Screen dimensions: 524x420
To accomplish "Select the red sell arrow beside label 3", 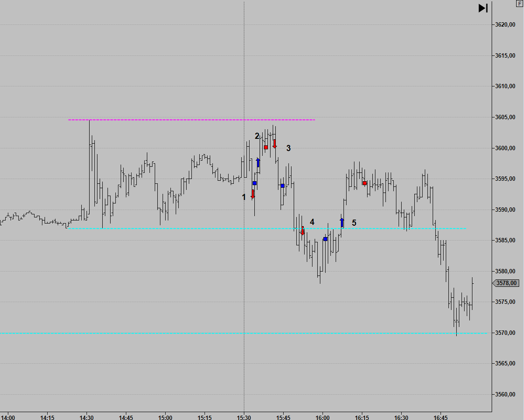I will point(275,144).
